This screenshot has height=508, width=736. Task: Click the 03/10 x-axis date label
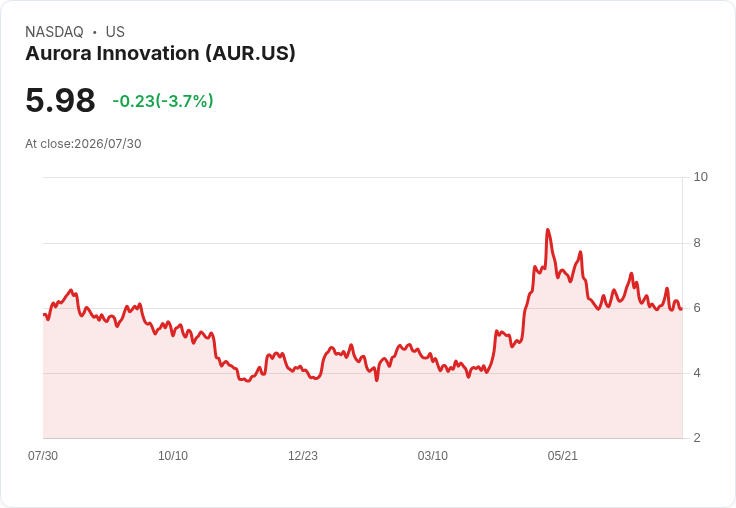pyautogui.click(x=433, y=455)
